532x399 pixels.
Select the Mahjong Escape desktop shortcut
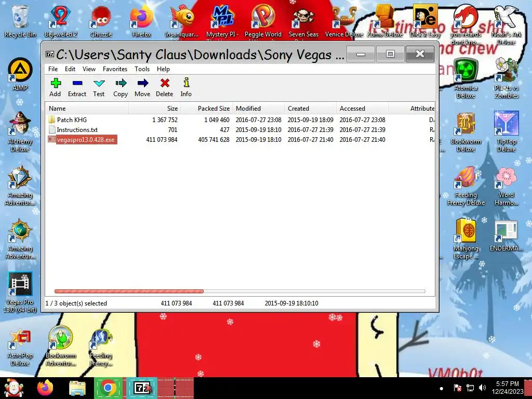(x=466, y=239)
